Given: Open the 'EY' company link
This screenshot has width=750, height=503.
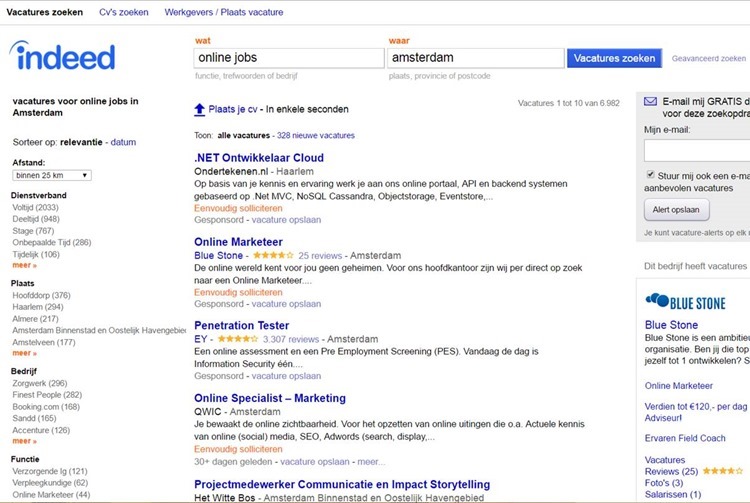Looking at the screenshot, I should point(200,339).
